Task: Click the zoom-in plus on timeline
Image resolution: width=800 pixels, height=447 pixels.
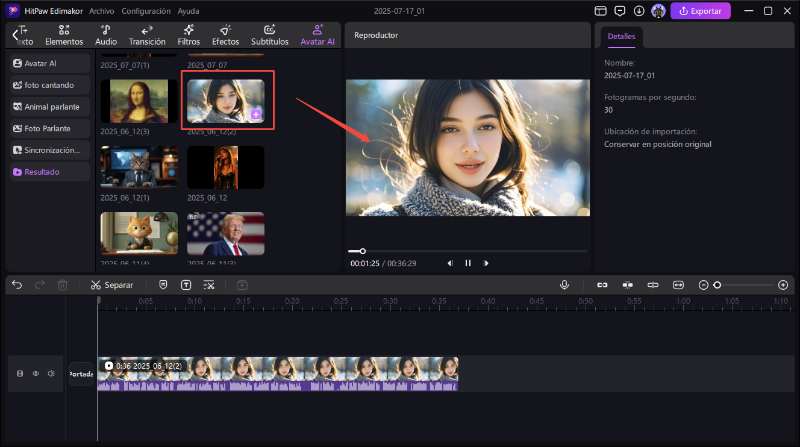Action: click(x=783, y=285)
